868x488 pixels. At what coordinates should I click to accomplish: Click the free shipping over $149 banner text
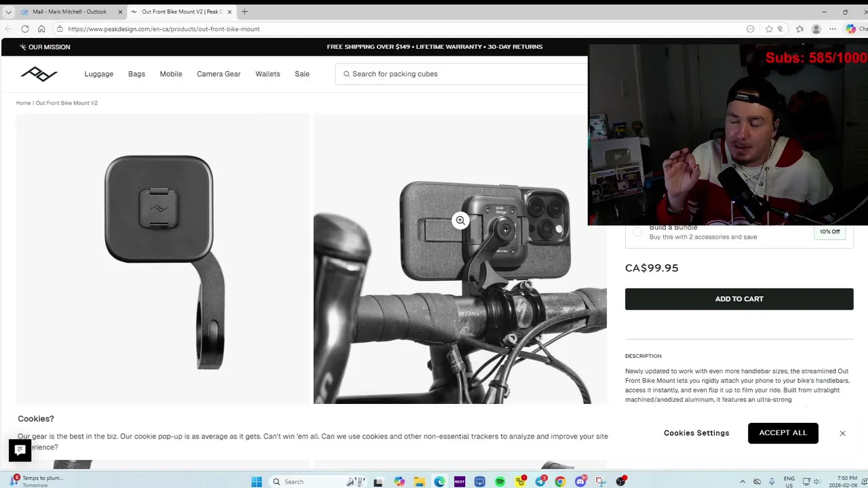(x=370, y=47)
